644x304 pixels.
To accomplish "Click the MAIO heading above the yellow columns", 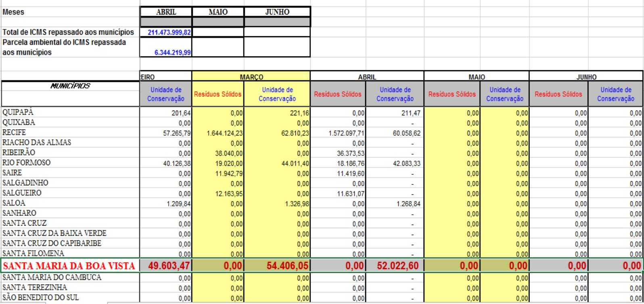I will pyautogui.click(x=477, y=77).
